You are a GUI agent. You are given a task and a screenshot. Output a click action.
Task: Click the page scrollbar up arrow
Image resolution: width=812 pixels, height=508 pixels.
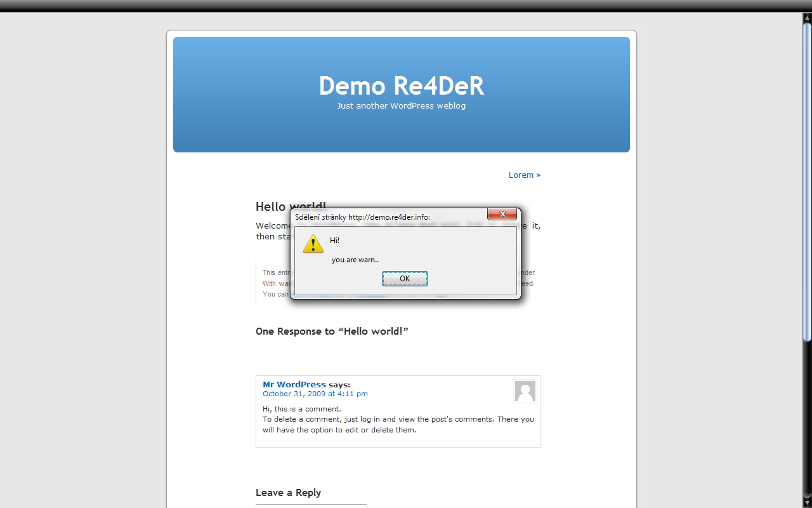(x=807, y=18)
